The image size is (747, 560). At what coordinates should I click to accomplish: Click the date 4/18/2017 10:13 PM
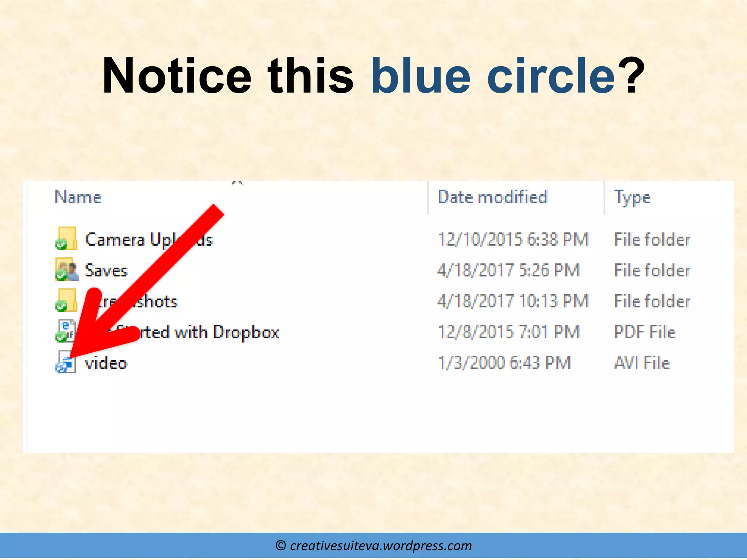coord(513,301)
